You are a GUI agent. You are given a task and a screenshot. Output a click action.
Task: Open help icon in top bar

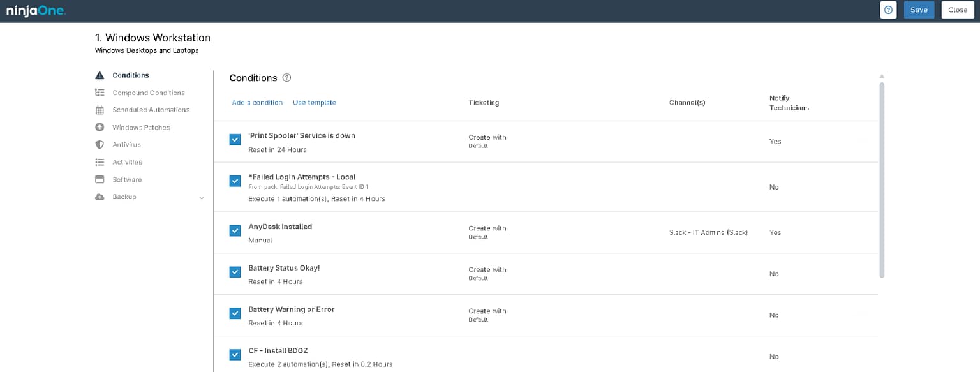[888, 10]
